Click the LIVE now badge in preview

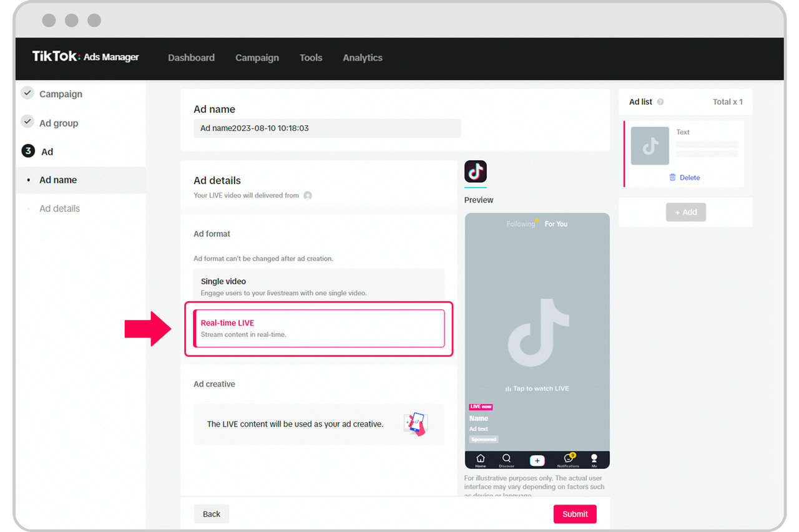point(481,407)
